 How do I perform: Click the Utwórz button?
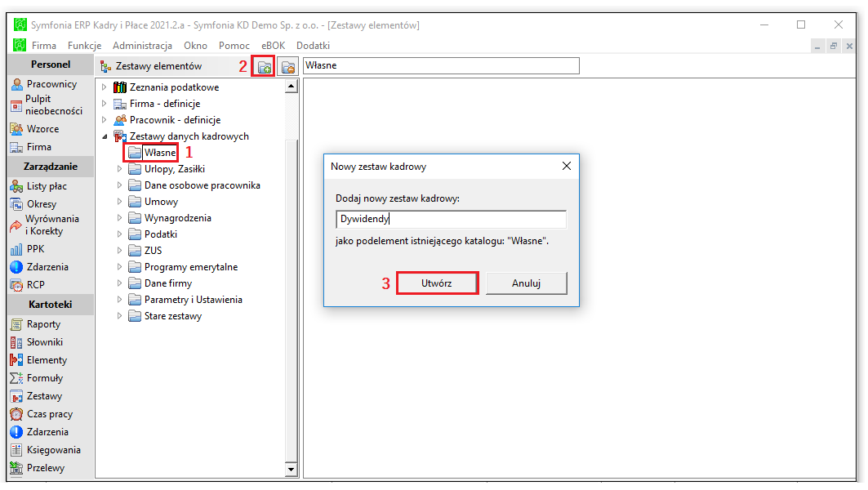point(438,283)
